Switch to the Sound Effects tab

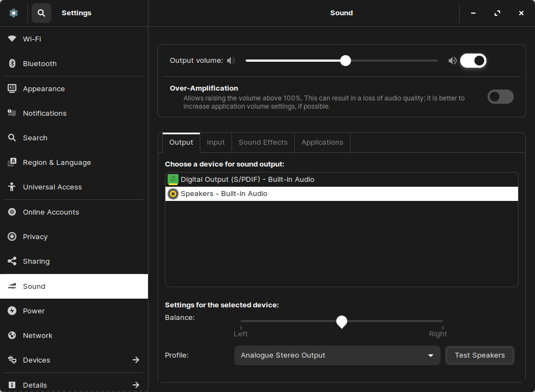point(263,142)
